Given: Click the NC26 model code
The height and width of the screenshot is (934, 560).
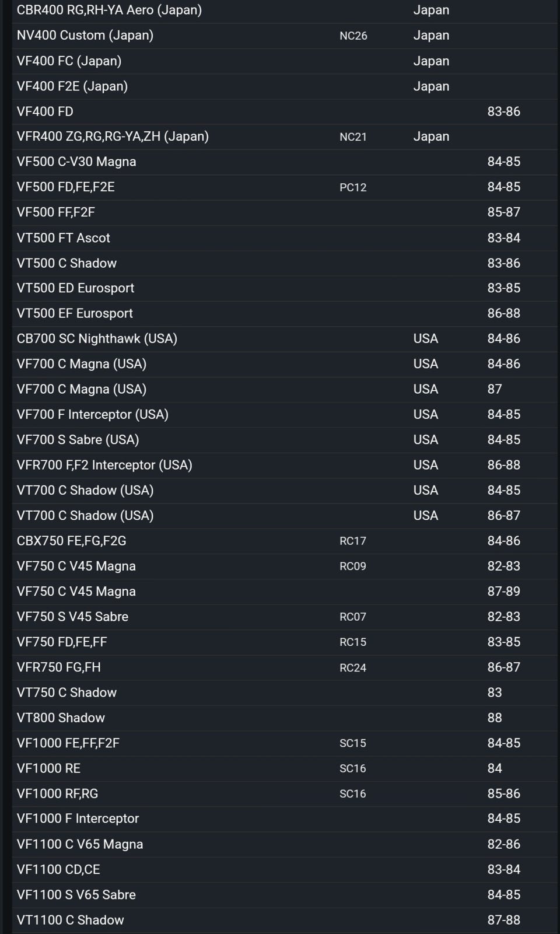Looking at the screenshot, I should coord(353,36).
